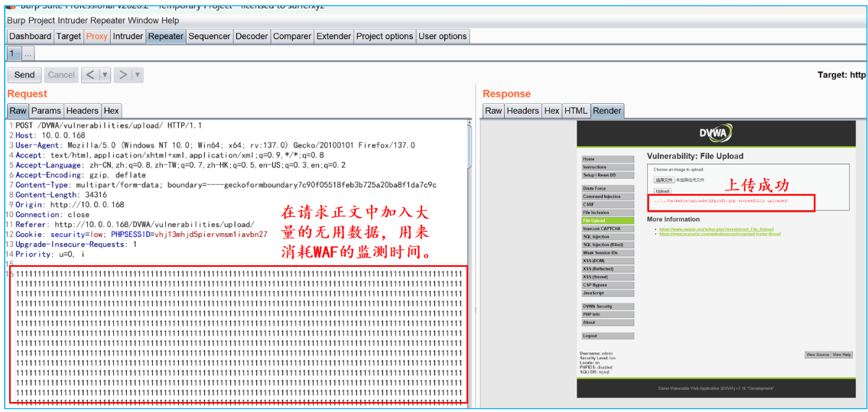Open Command Injection in DVWA sidebar

608,196
